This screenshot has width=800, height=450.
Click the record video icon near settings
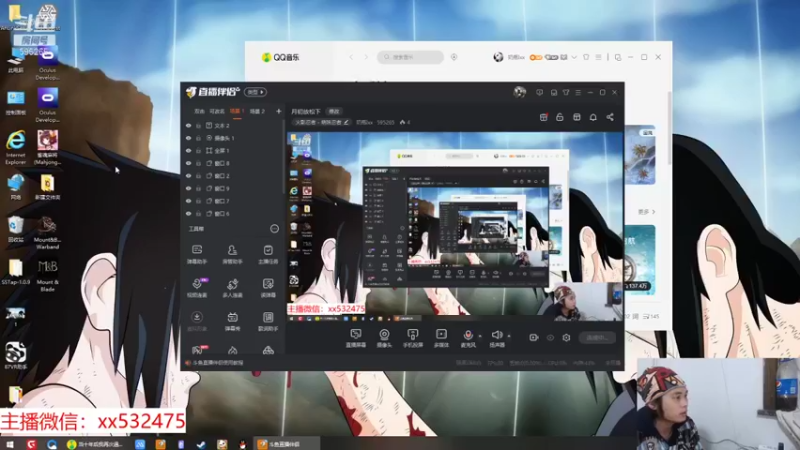[x=534, y=337]
